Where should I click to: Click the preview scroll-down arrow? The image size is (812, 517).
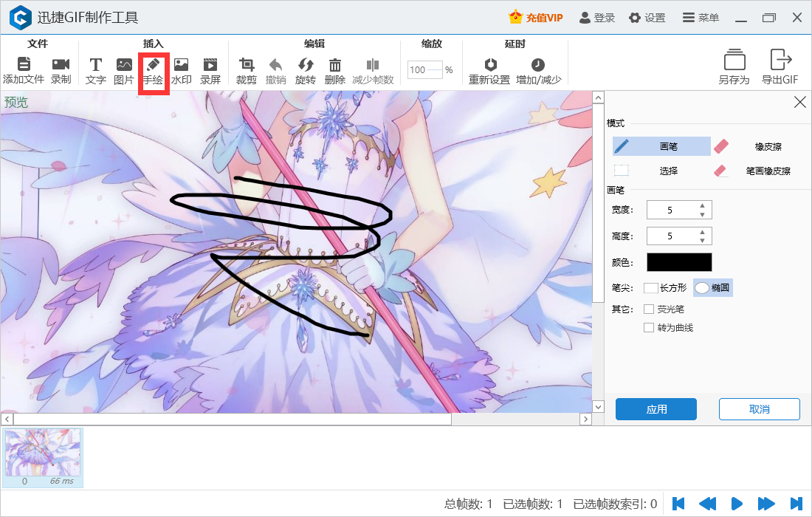coord(598,407)
